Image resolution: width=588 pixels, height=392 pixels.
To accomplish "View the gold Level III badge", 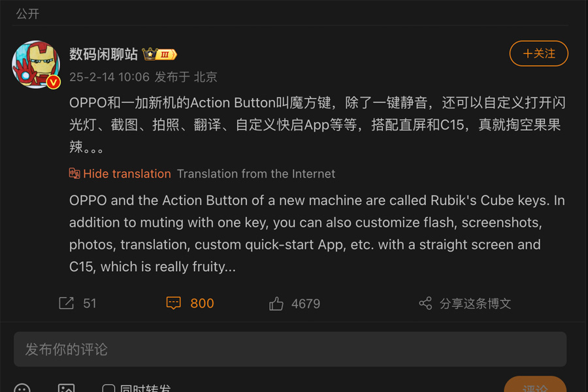I will tap(165, 54).
